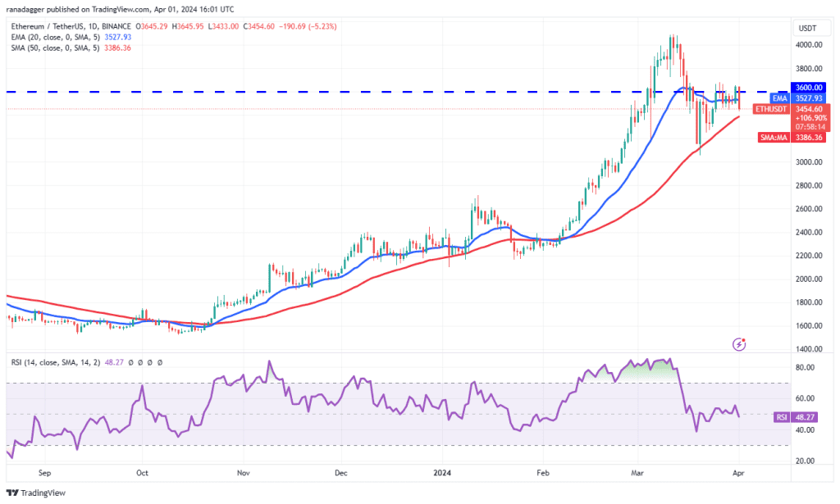Click the 2024 label on time axis
This screenshot has width=840, height=504.
tap(444, 473)
